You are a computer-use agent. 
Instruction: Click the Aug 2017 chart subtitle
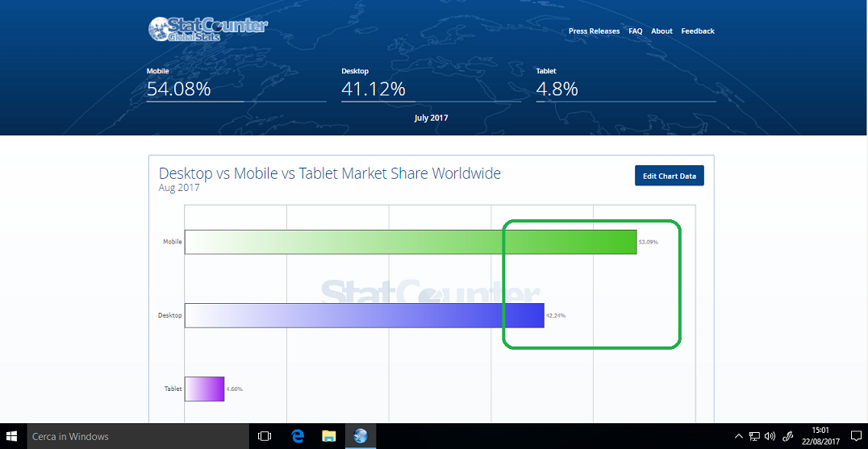click(x=179, y=188)
